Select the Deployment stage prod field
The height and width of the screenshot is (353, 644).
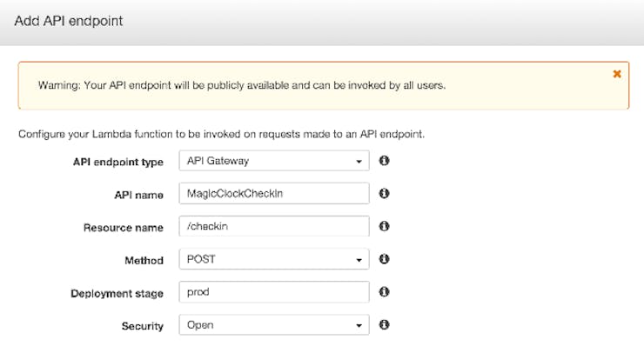point(274,292)
